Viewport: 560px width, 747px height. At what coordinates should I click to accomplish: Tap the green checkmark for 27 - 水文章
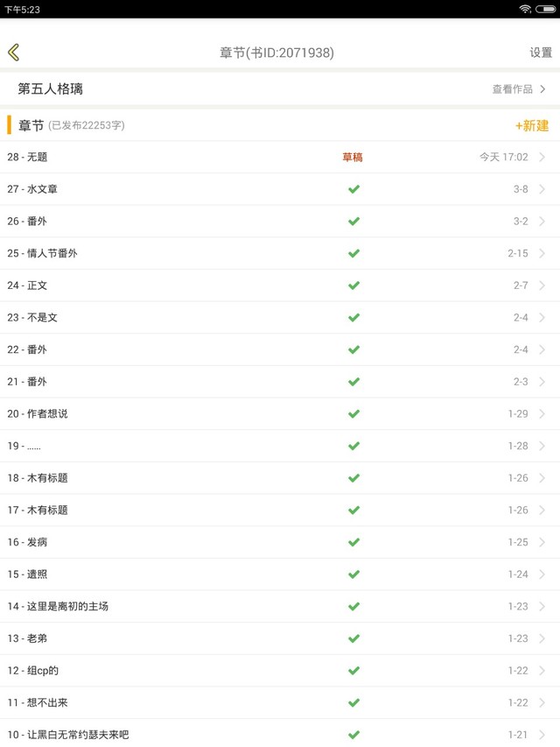353,189
